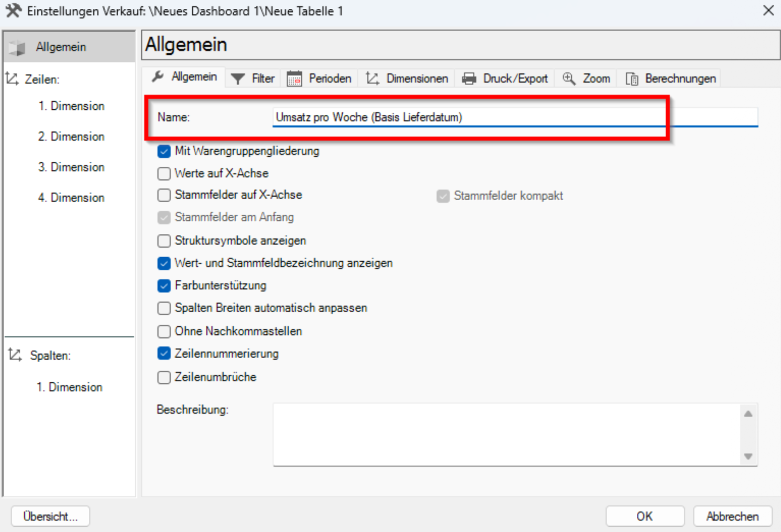The image size is (781, 532).
Task: Click the Beschreibung scrollbar up arrow
Action: click(748, 413)
